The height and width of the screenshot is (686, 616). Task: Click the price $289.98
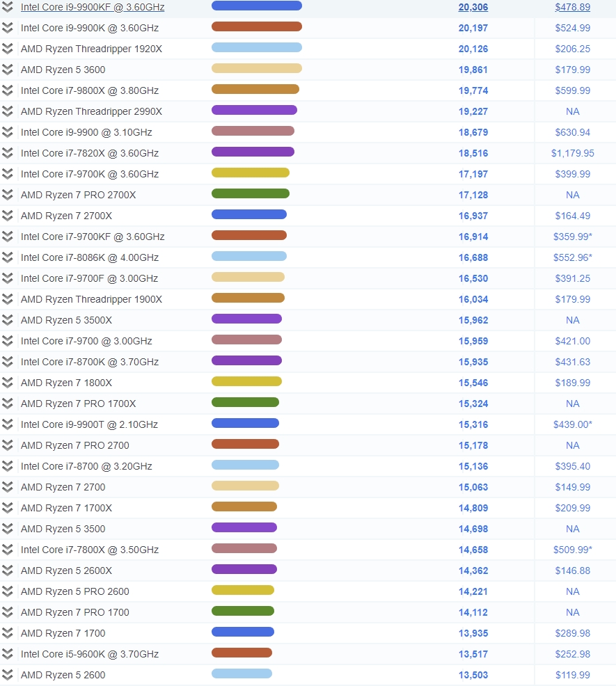573,633
